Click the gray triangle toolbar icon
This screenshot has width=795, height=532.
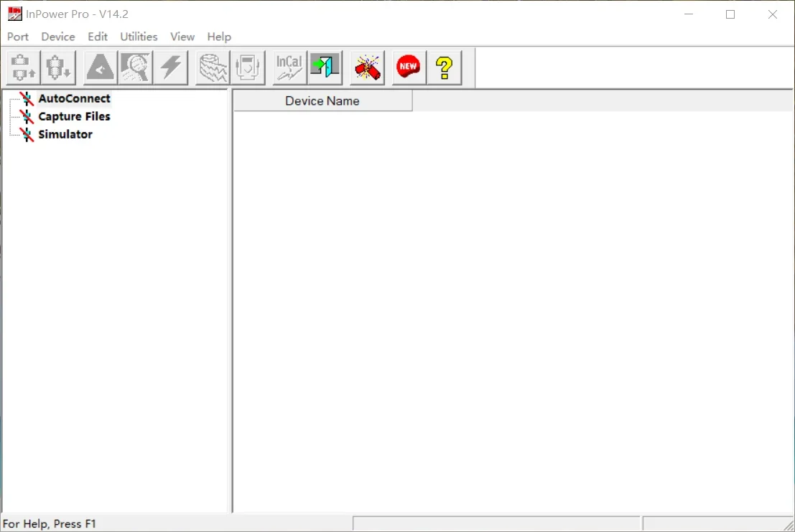pos(100,67)
